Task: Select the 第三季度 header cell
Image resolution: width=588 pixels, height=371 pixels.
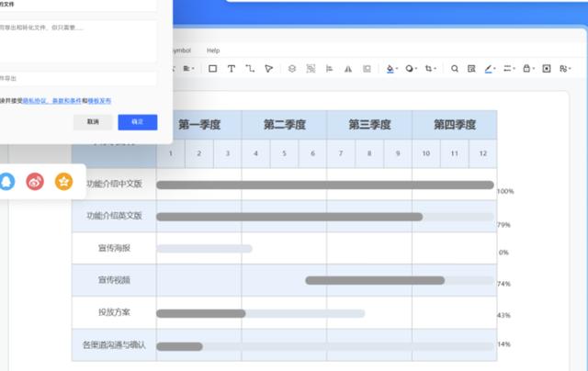Action: pyautogui.click(x=369, y=125)
